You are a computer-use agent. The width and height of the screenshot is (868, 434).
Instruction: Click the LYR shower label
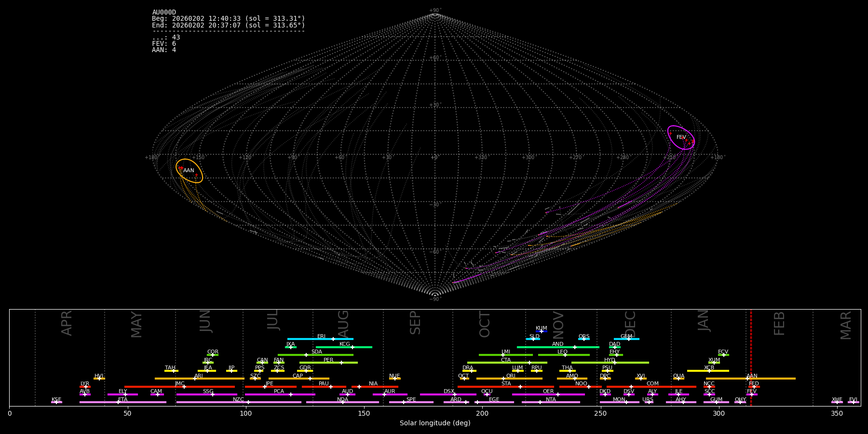pos(85,384)
